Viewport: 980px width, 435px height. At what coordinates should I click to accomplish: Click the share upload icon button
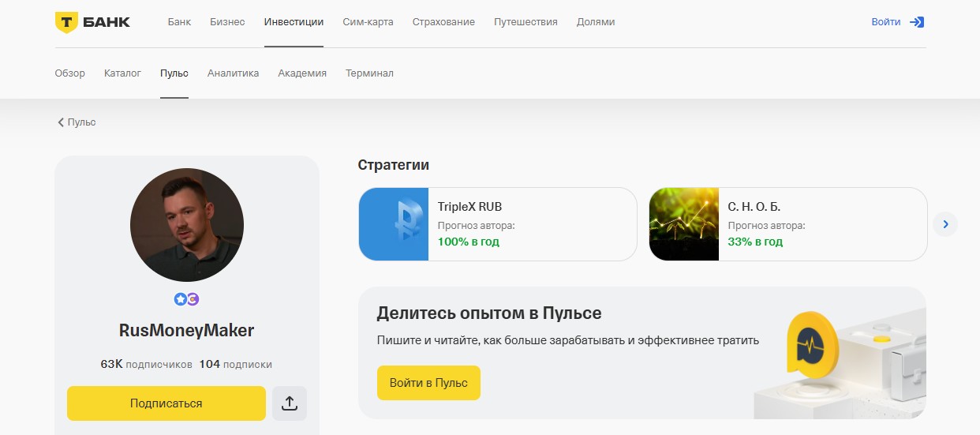coord(290,403)
